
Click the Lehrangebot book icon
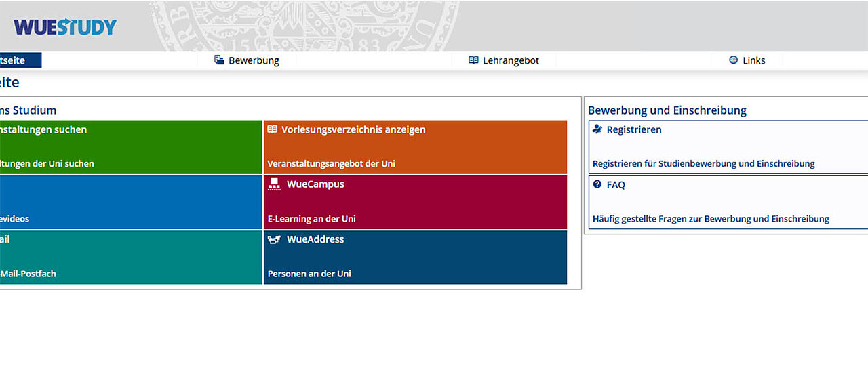[x=473, y=60]
